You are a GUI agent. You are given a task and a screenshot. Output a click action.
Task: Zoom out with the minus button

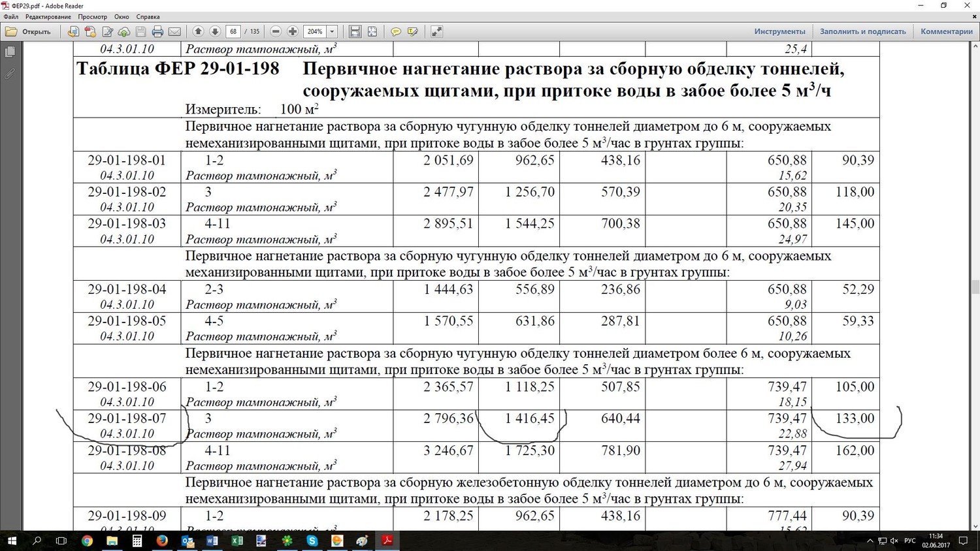pyautogui.click(x=276, y=31)
